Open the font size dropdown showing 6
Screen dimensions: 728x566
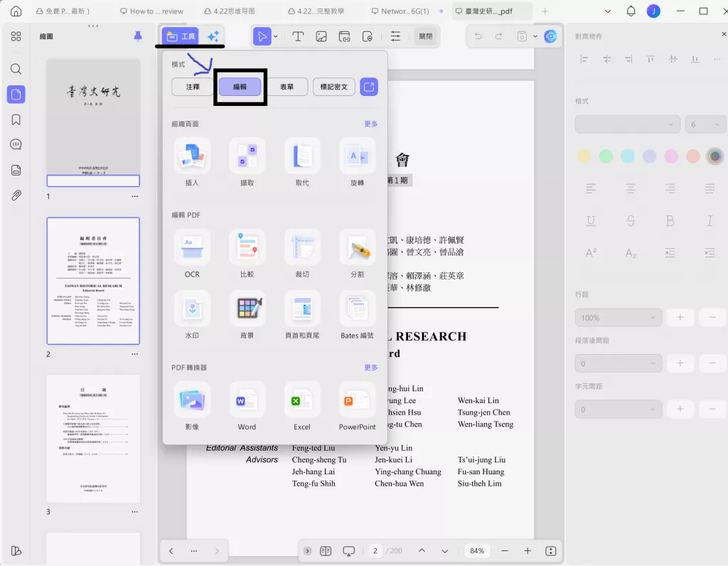(705, 124)
